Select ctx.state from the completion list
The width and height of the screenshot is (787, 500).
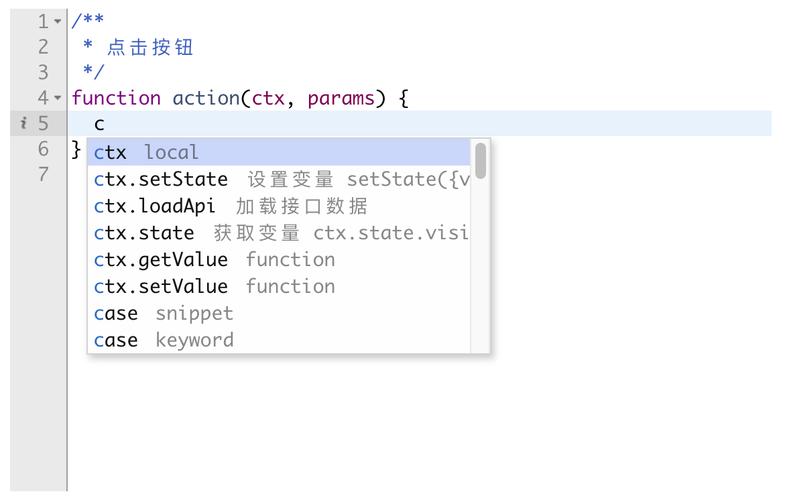point(279,233)
